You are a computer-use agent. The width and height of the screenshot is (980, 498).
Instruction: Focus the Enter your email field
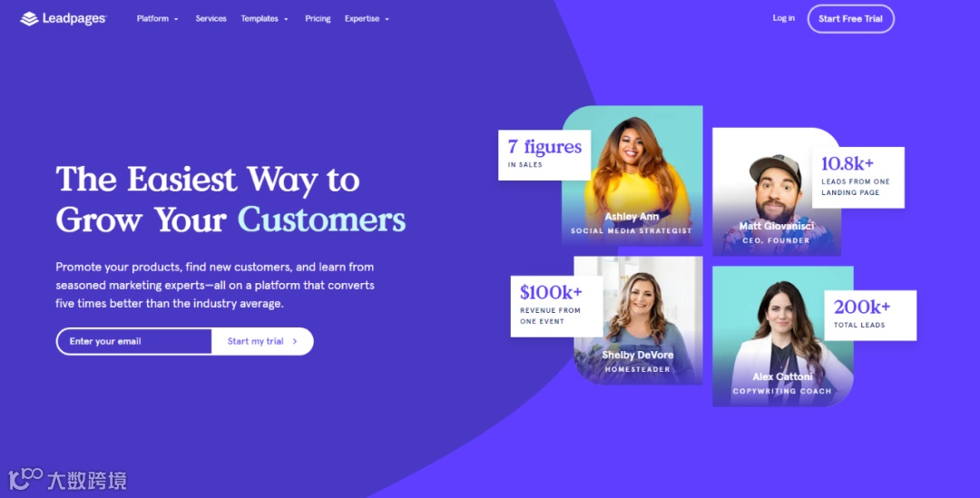click(x=134, y=341)
